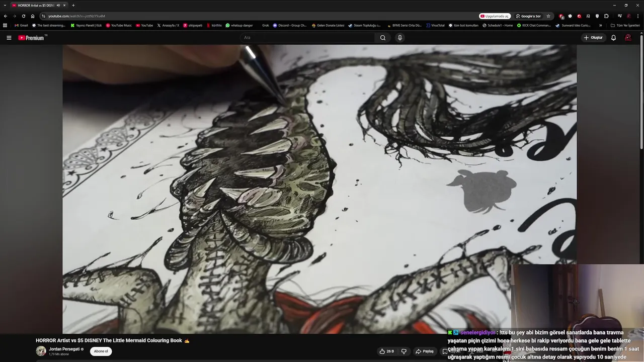Open the YouTube account avatar menu
This screenshot has width=644, height=362.
628,38
